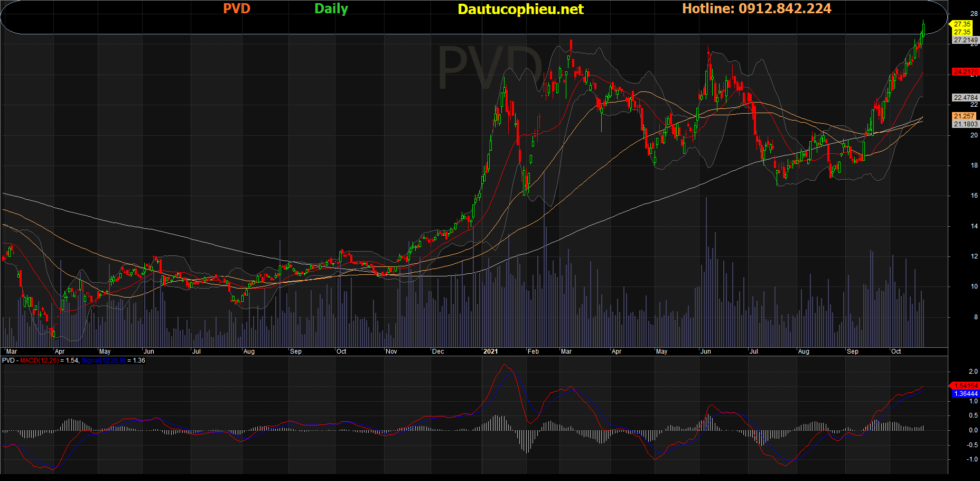Open the Dautucophieu.net link in header
The height and width of the screenshot is (481, 980).
tap(520, 10)
